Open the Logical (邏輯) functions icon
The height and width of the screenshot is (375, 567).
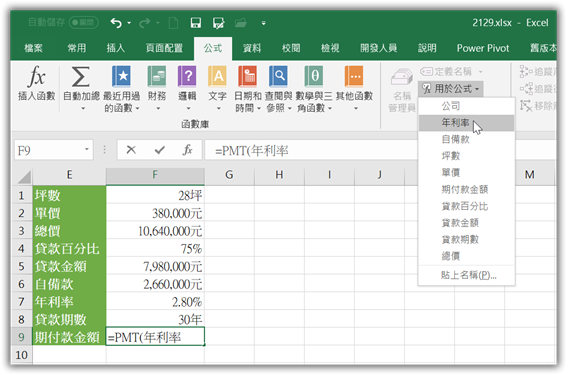[x=187, y=76]
